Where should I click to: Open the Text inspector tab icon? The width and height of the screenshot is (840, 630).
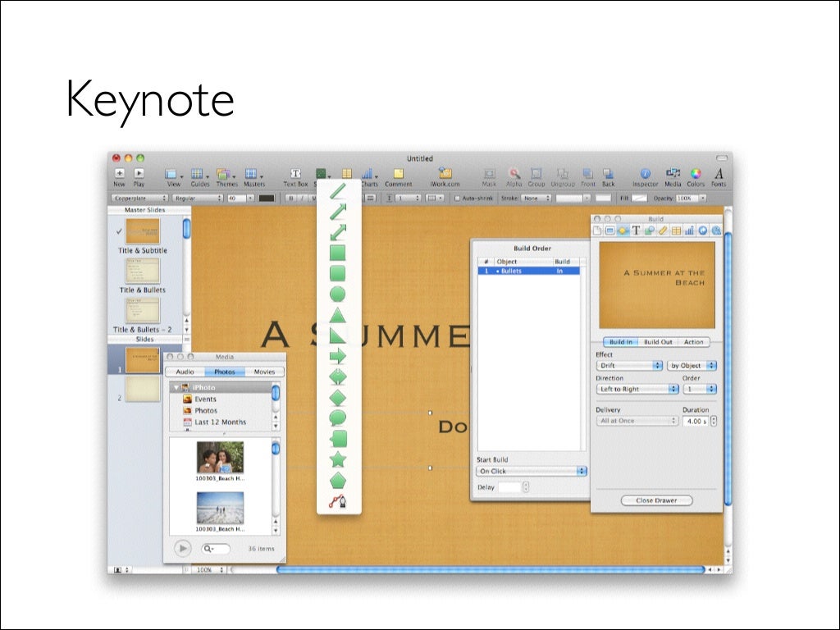636,231
